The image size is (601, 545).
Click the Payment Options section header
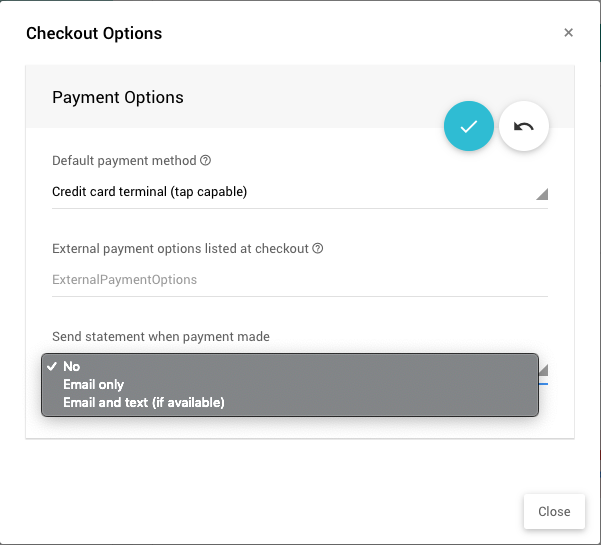click(118, 97)
